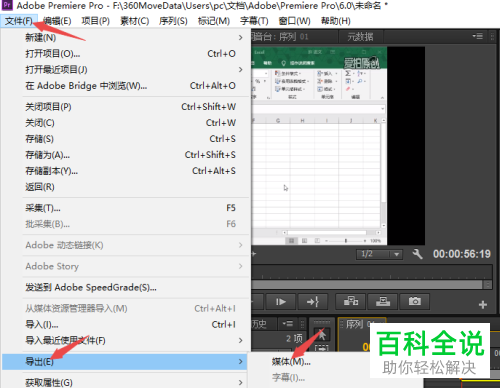Open the 项目(P) menu
This screenshot has width=500, height=388.
pos(96,21)
